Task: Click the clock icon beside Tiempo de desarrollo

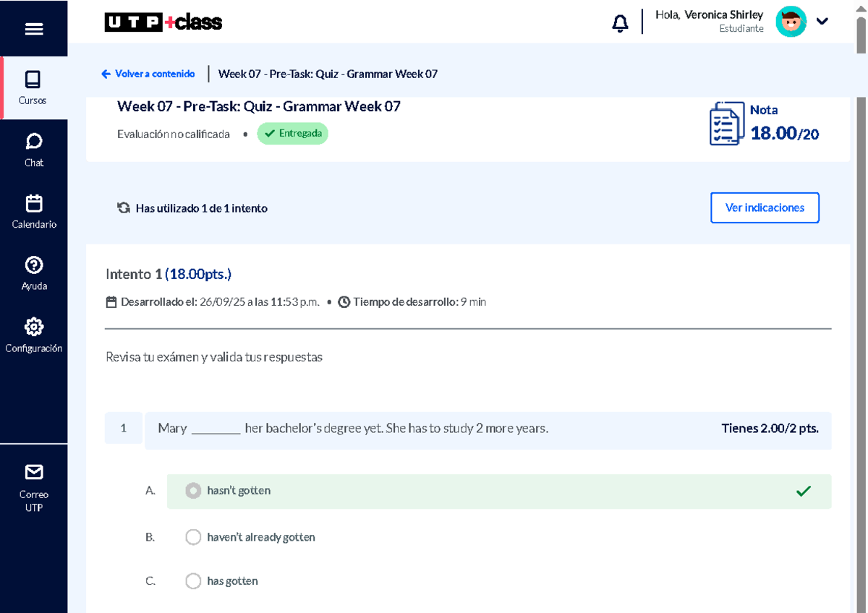Action: click(x=344, y=302)
